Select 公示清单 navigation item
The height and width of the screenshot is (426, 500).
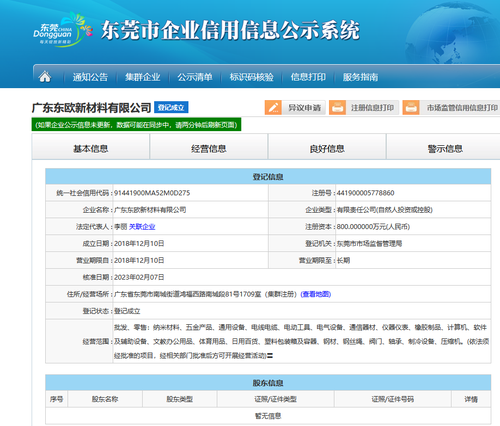pyautogui.click(x=195, y=77)
